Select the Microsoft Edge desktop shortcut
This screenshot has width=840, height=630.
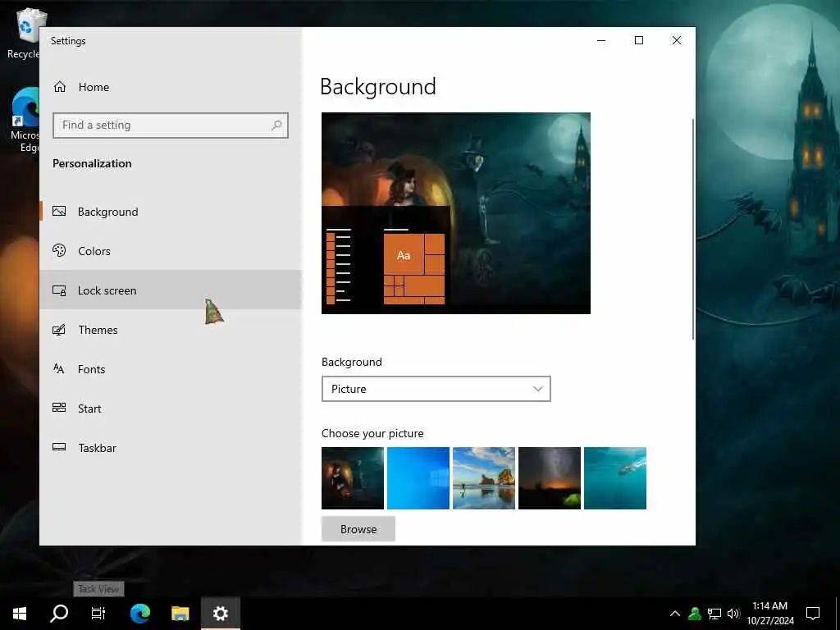click(x=25, y=121)
